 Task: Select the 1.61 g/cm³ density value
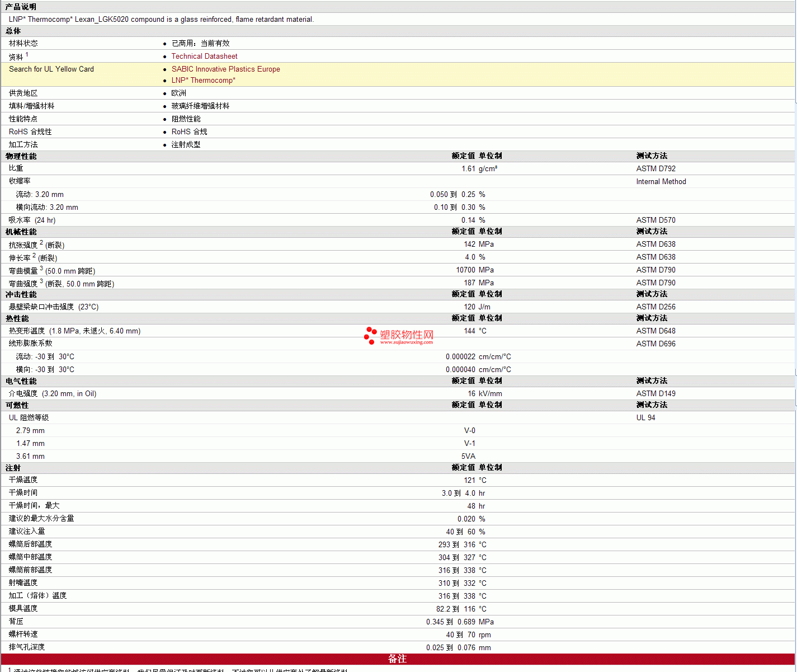pyautogui.click(x=479, y=169)
